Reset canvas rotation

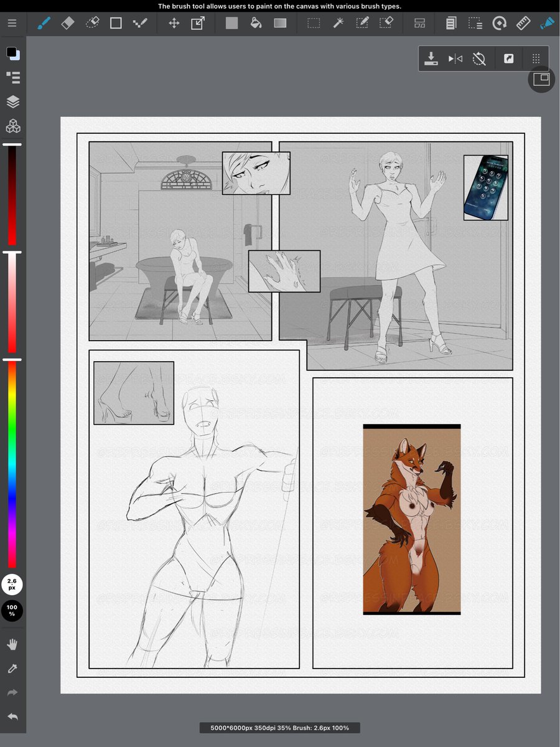(x=478, y=59)
